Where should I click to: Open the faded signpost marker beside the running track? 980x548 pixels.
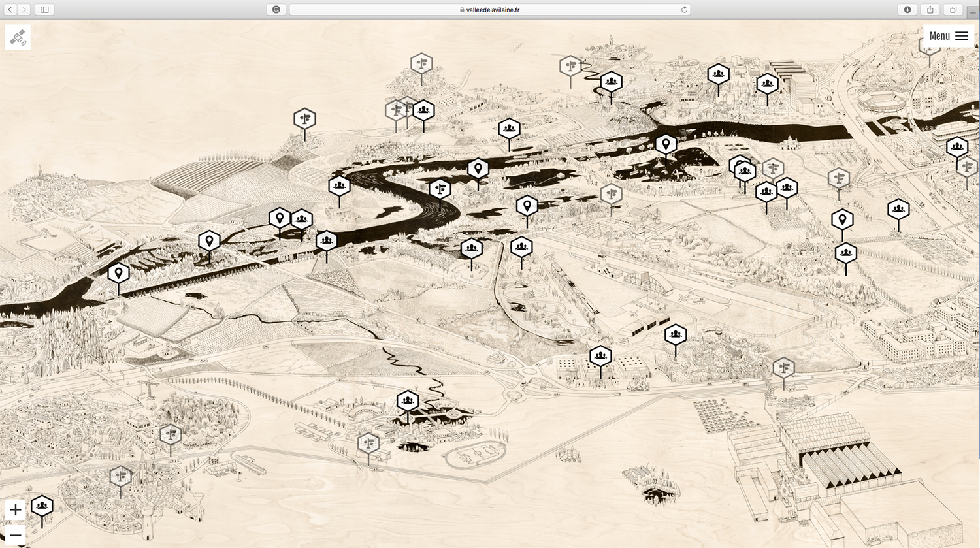[x=368, y=443]
